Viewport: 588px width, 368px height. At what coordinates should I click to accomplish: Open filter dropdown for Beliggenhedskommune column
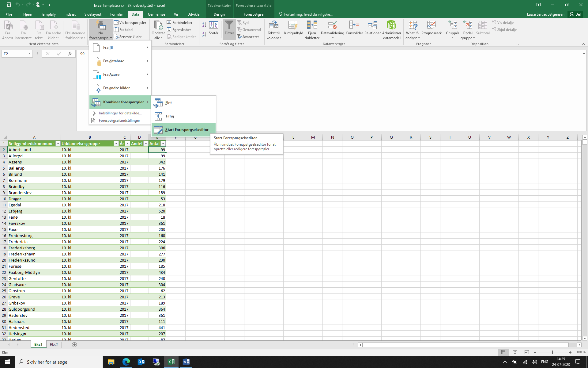58,144
